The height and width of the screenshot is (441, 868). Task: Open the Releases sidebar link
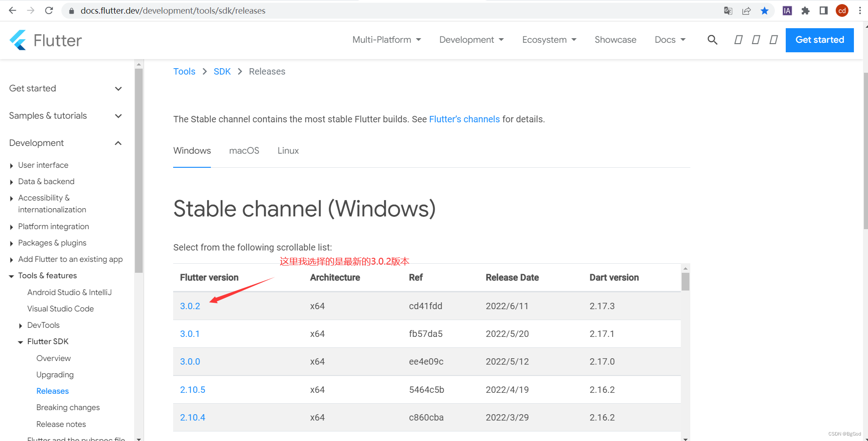(53, 391)
